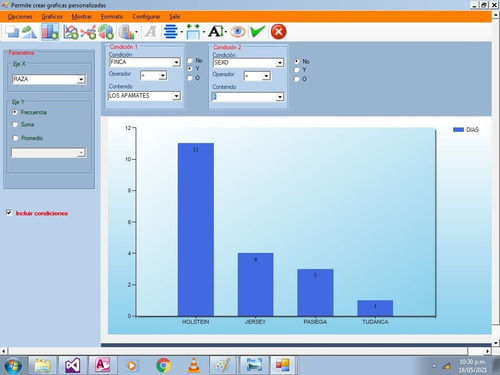Click the A text size icon
Image resolution: width=500 pixels, height=375 pixels.
click(216, 32)
